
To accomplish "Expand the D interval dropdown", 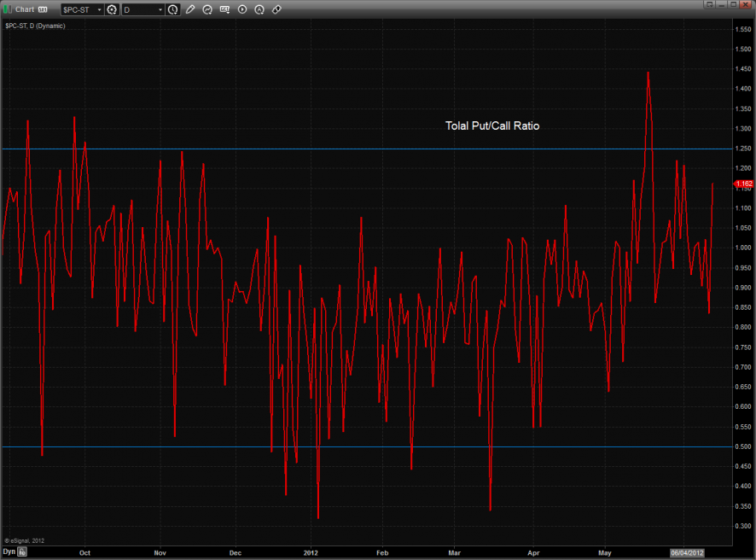I will coord(143,9).
